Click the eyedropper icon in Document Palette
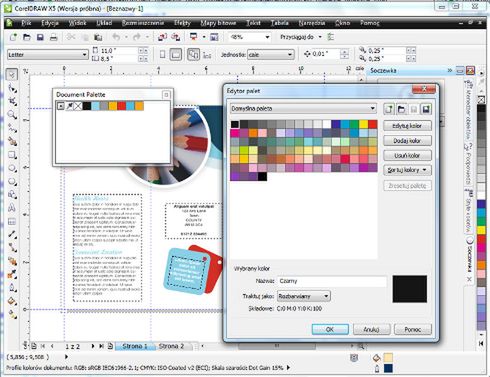The width and height of the screenshot is (490, 377). pos(69,106)
